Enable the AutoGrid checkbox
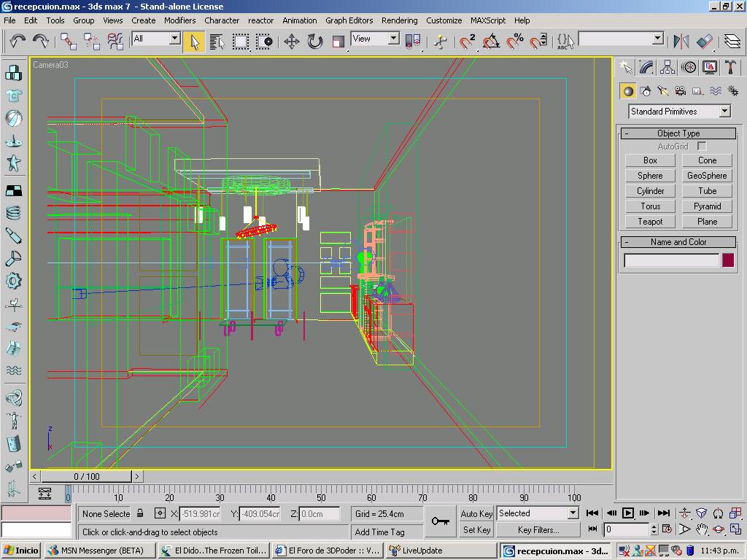 (701, 146)
